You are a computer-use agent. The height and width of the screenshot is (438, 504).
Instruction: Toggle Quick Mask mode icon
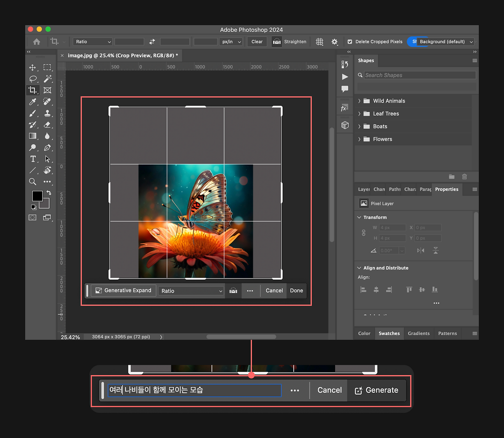33,217
